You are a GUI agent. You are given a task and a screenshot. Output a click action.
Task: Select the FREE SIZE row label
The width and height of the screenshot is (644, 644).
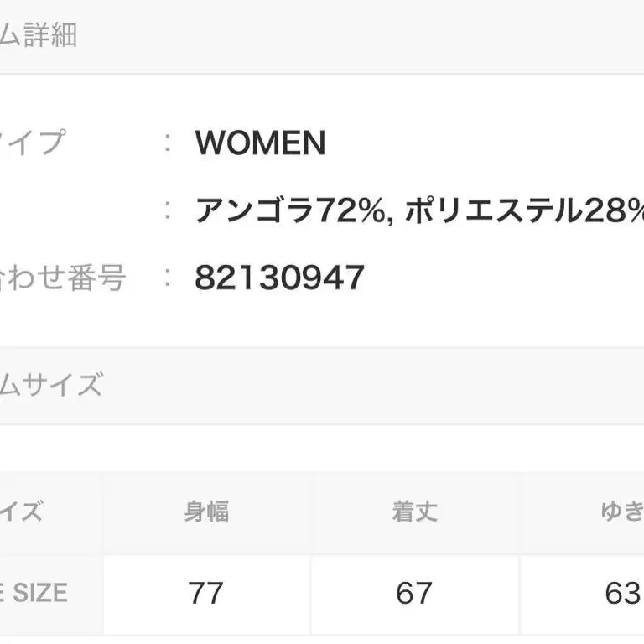[34, 594]
